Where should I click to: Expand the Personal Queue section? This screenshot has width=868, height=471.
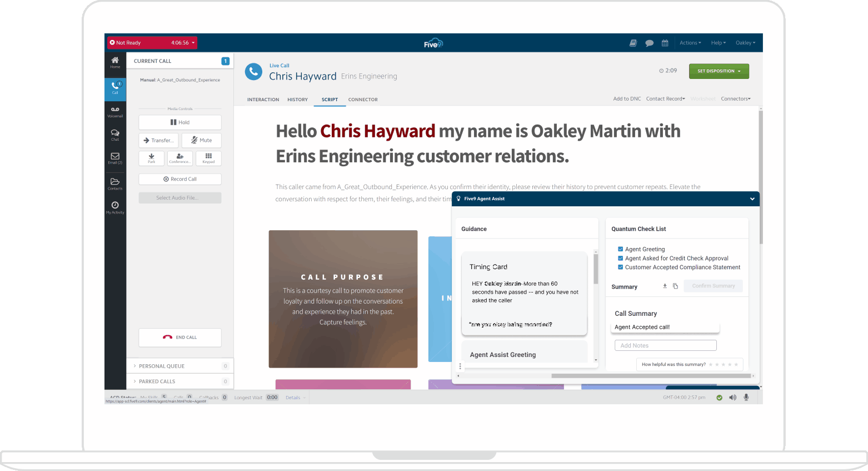[161, 366]
